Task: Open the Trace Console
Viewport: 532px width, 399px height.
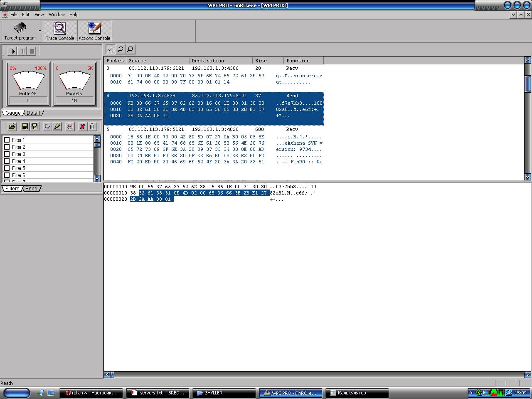Action: pos(60,31)
